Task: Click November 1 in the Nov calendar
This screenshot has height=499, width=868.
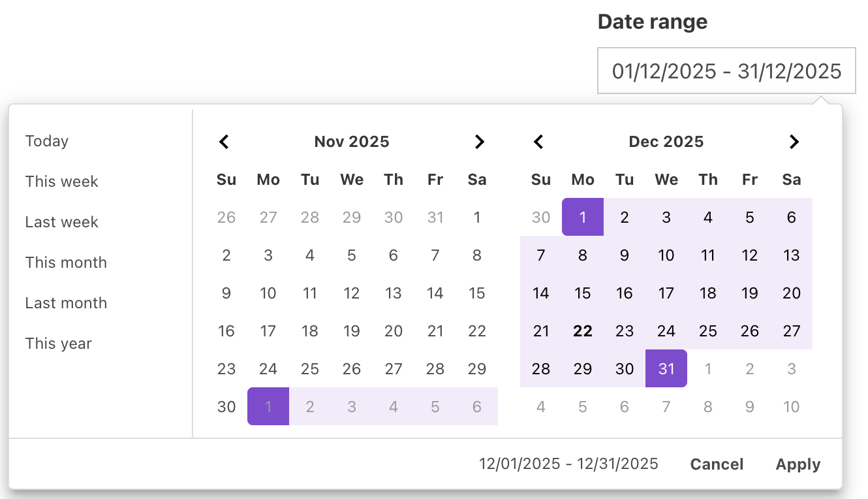Action: [477, 217]
